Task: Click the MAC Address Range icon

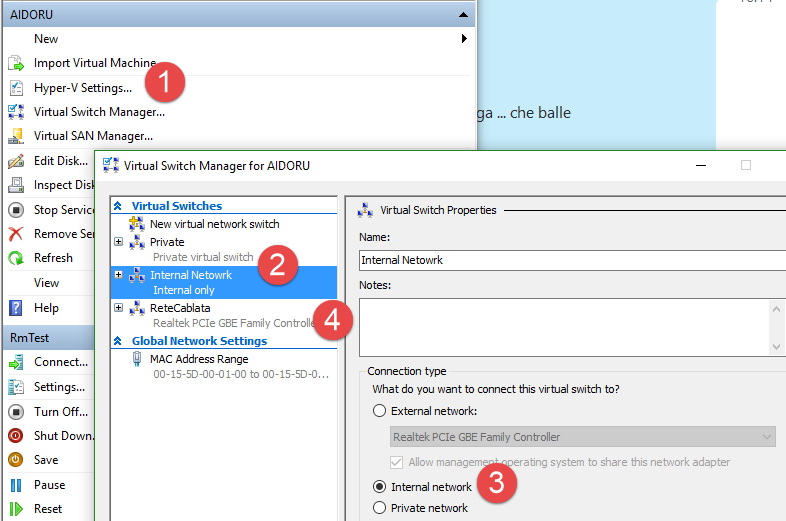Action: pyautogui.click(x=137, y=359)
